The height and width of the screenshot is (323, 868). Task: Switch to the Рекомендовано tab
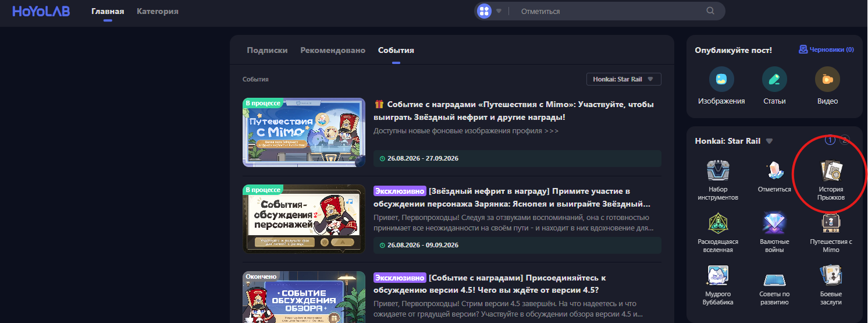(333, 50)
